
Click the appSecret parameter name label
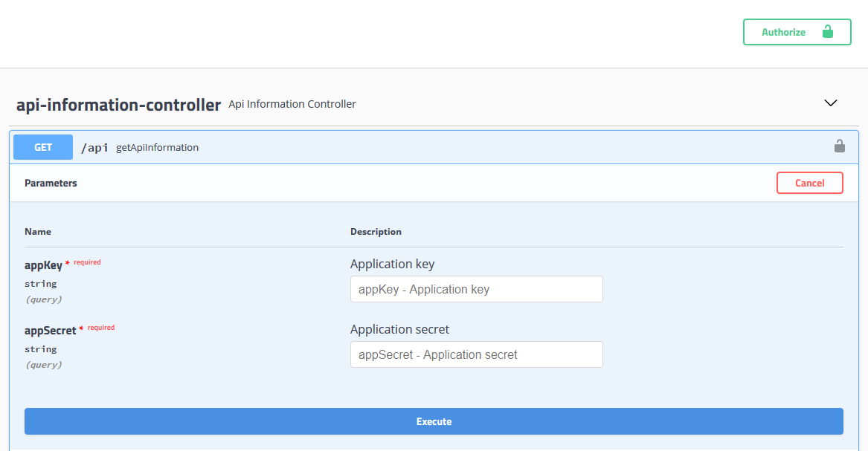point(50,330)
